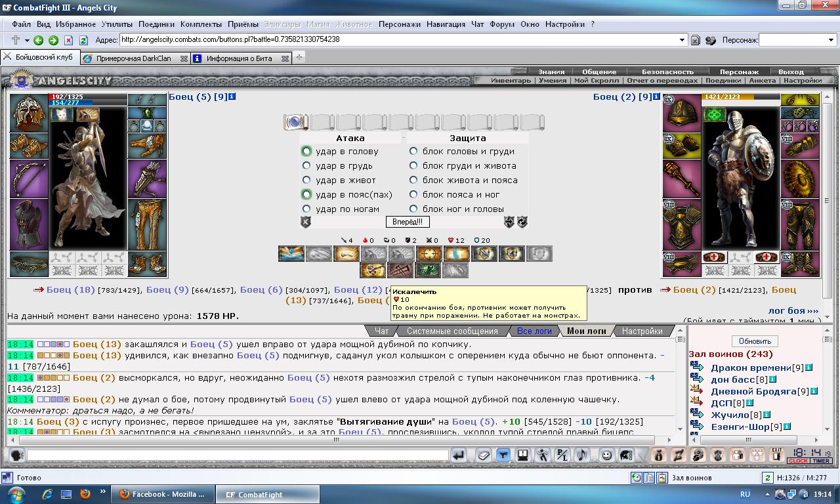Image resolution: width=840 pixels, height=504 pixels.
Task: Select attack удар в пояс(пах)
Action: tap(306, 194)
